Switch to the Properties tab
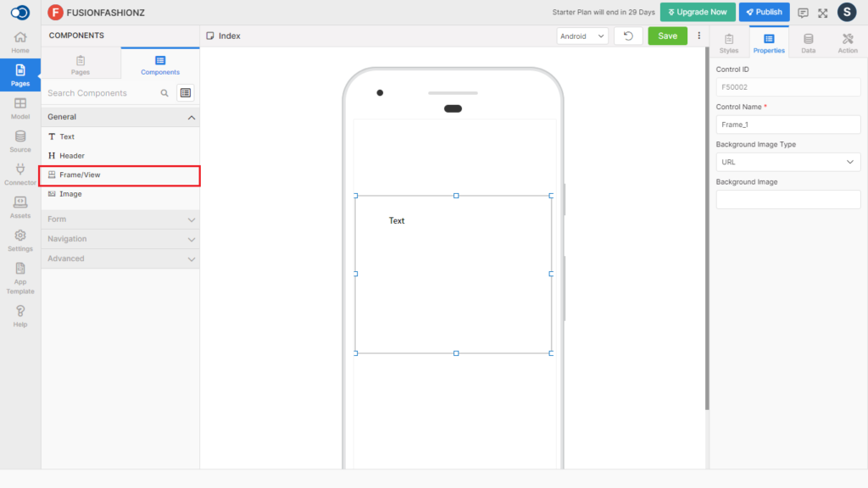Viewport: 868px width, 488px height. coord(769,42)
